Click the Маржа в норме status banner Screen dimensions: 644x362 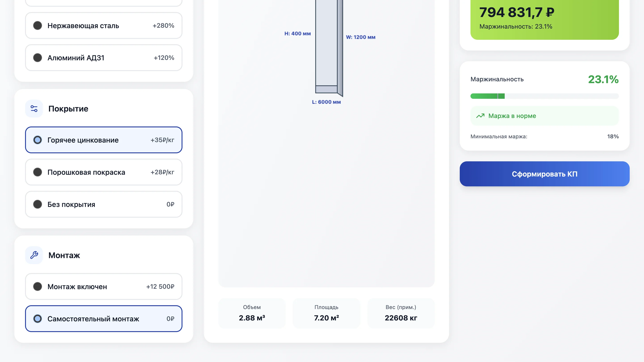point(544,116)
